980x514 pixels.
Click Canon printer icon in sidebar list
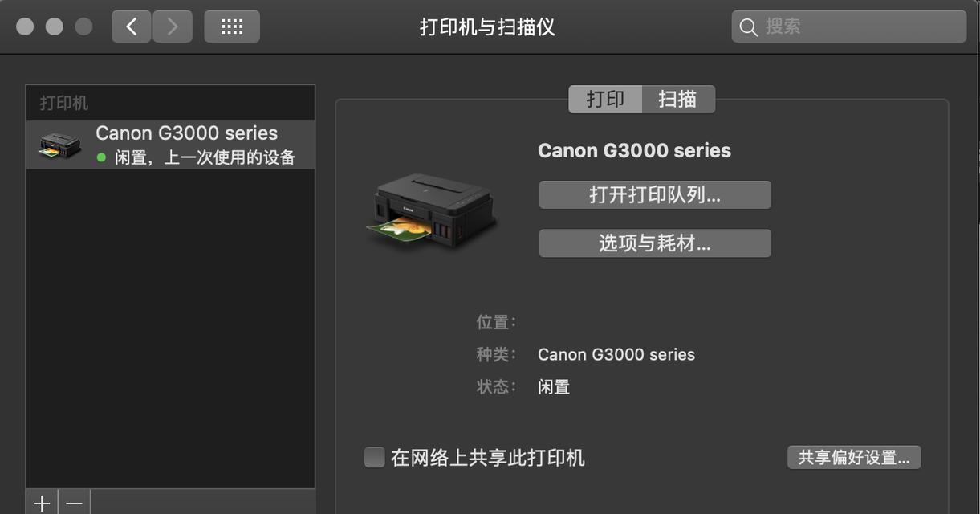pos(60,145)
